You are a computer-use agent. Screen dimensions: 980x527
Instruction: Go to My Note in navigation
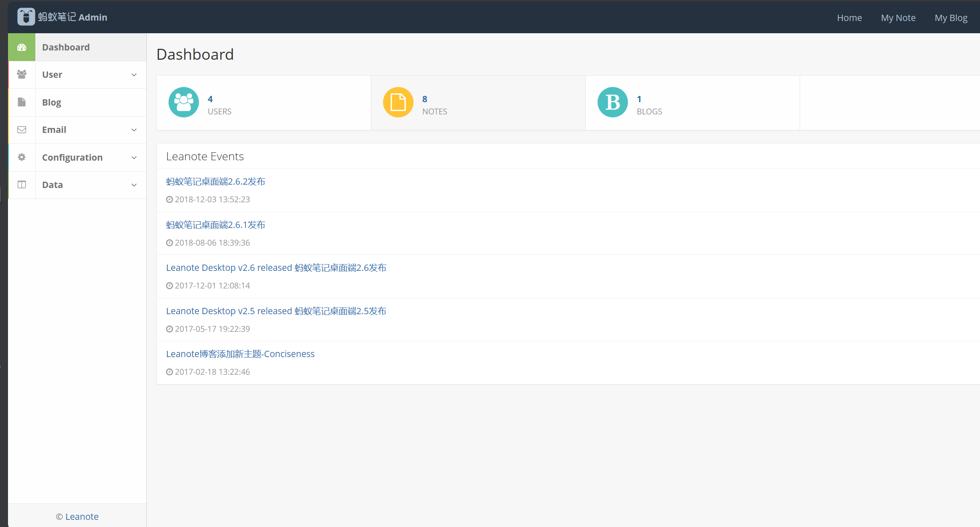point(898,18)
